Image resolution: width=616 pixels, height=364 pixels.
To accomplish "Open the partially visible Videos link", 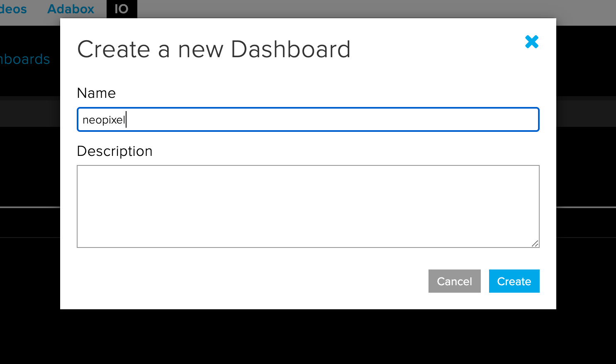I will tap(13, 9).
